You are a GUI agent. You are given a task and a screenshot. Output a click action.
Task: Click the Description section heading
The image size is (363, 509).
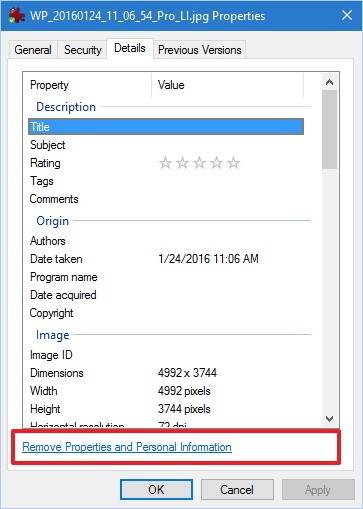tap(66, 107)
